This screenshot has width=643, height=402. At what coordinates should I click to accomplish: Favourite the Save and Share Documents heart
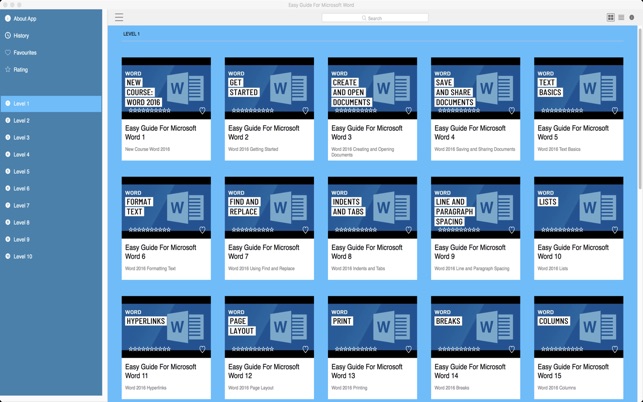click(512, 110)
